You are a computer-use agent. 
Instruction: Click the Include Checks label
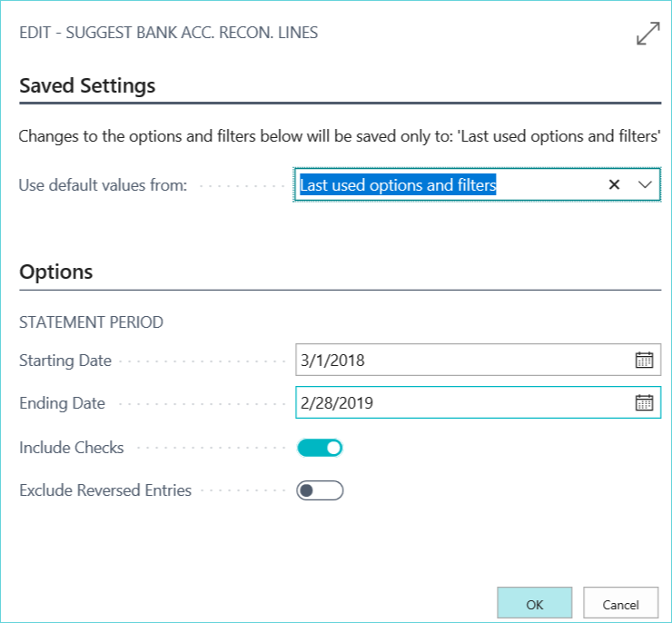click(x=72, y=448)
